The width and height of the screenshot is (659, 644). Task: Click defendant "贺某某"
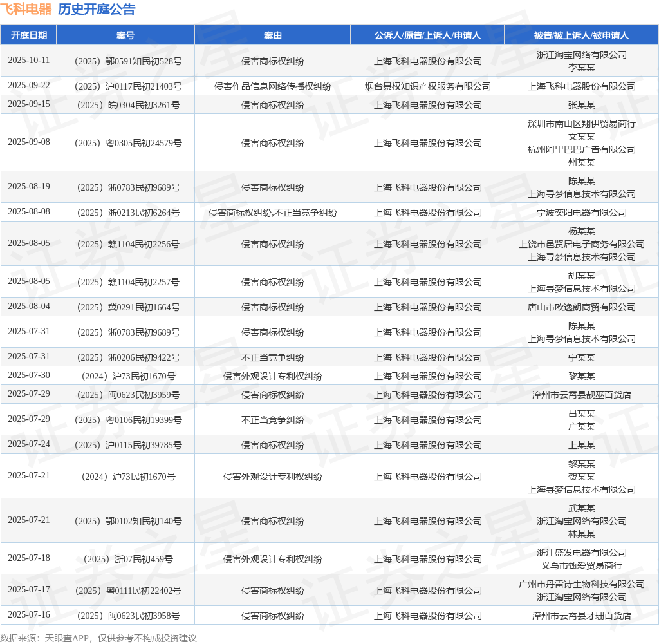[582, 477]
